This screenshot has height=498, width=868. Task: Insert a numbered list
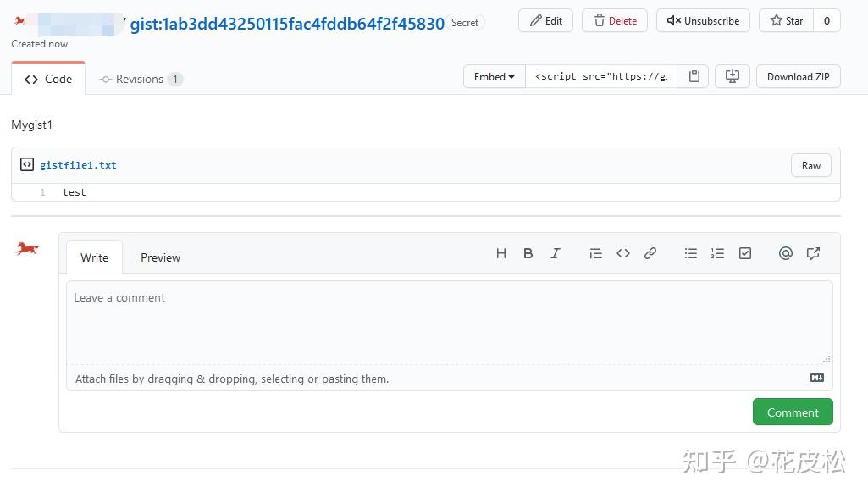tap(717, 254)
